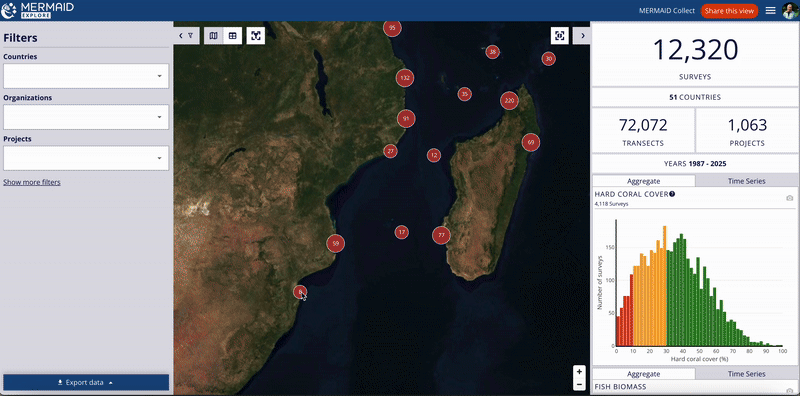Click the focus frame icon at the map's top right
800x396 pixels.
click(560, 36)
